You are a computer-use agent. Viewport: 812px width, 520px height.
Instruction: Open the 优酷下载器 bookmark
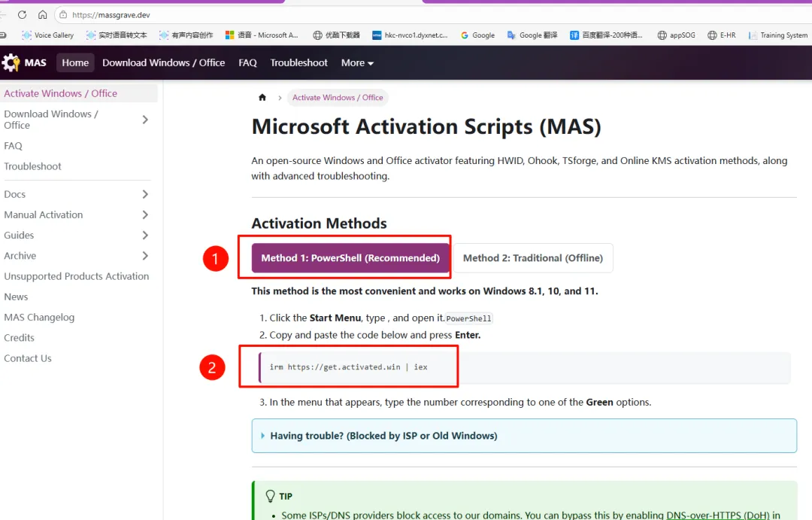tap(336, 35)
